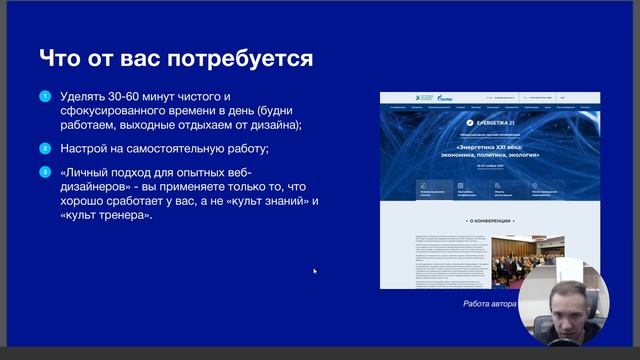Click the Gazprom logo in the site mockup

tap(444, 98)
